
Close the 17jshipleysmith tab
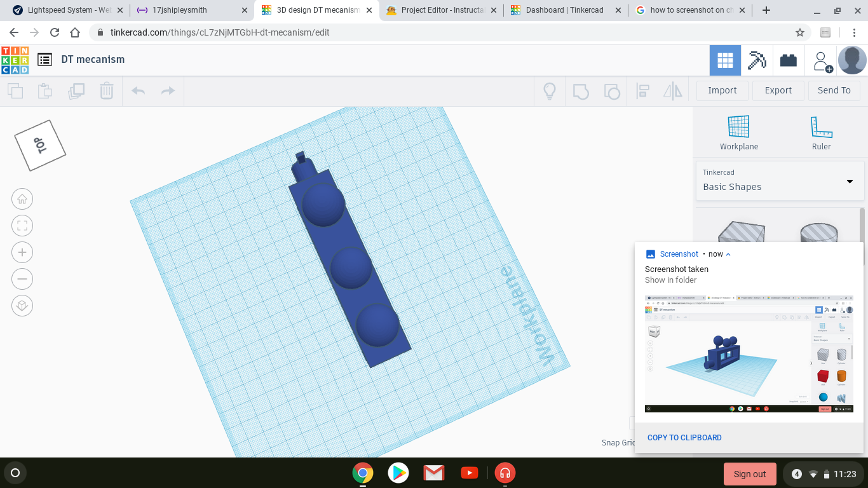pyautogui.click(x=245, y=10)
